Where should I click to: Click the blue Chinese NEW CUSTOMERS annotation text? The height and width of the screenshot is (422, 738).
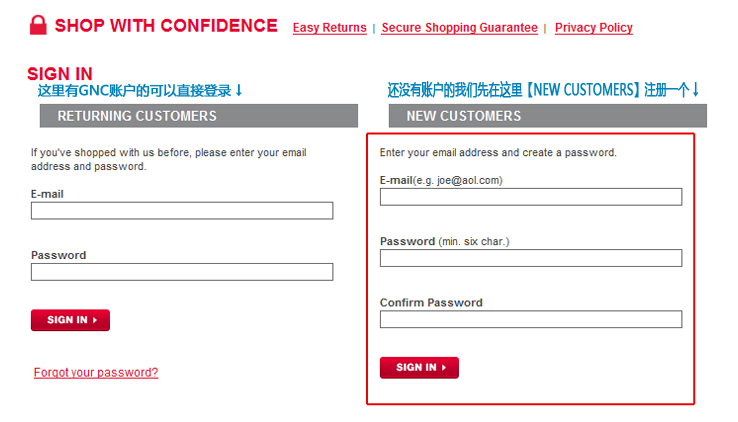pos(538,89)
